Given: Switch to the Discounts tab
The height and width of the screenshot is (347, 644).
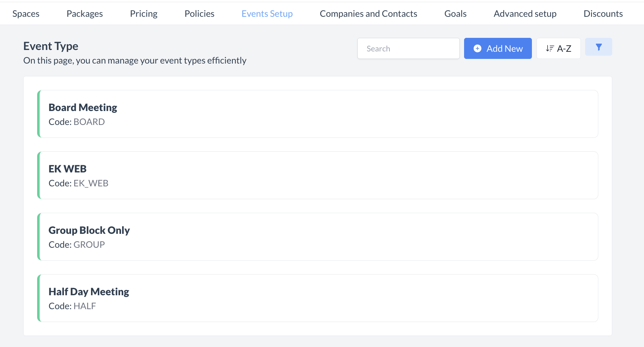Looking at the screenshot, I should pos(603,13).
